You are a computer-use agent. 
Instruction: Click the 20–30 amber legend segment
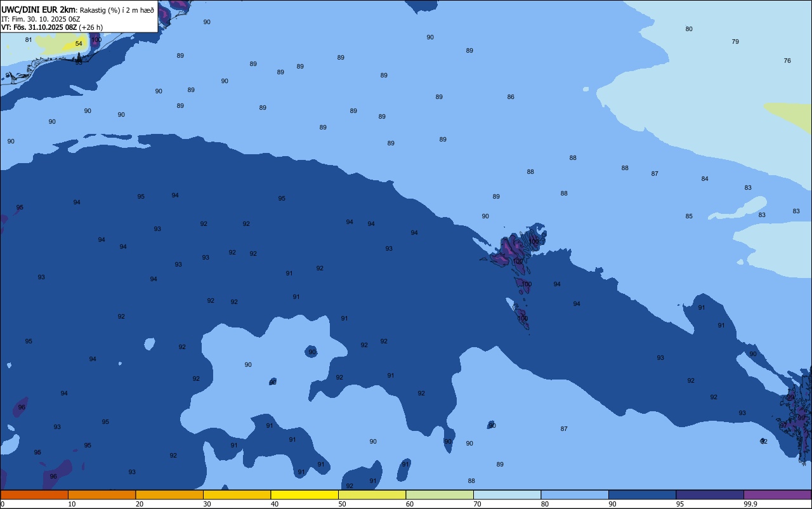click(x=169, y=494)
